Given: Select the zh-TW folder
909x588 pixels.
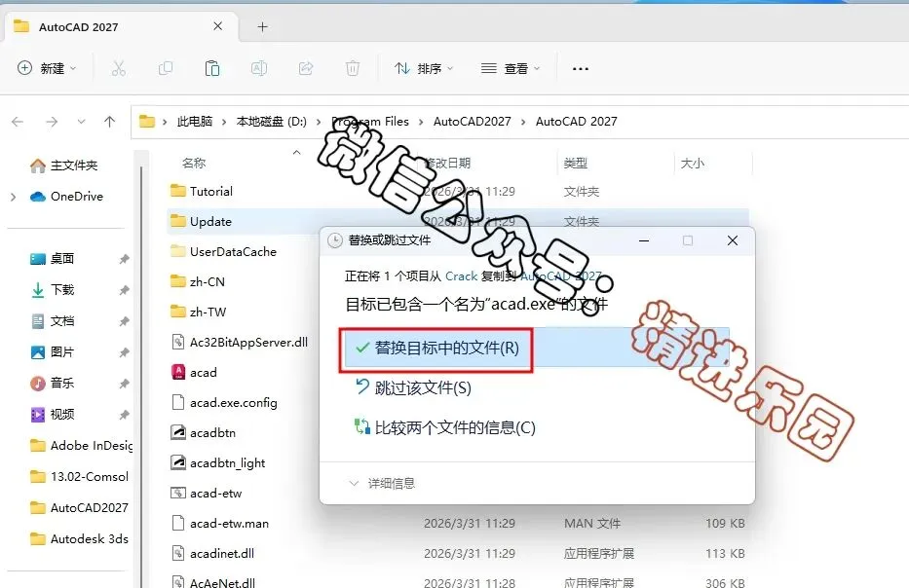Looking at the screenshot, I should coord(198,312).
